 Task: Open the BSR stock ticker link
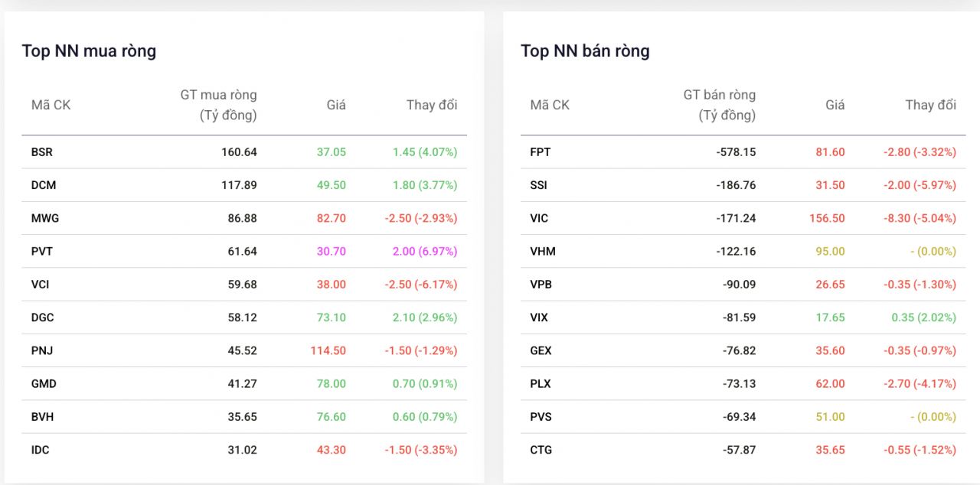click(x=42, y=152)
